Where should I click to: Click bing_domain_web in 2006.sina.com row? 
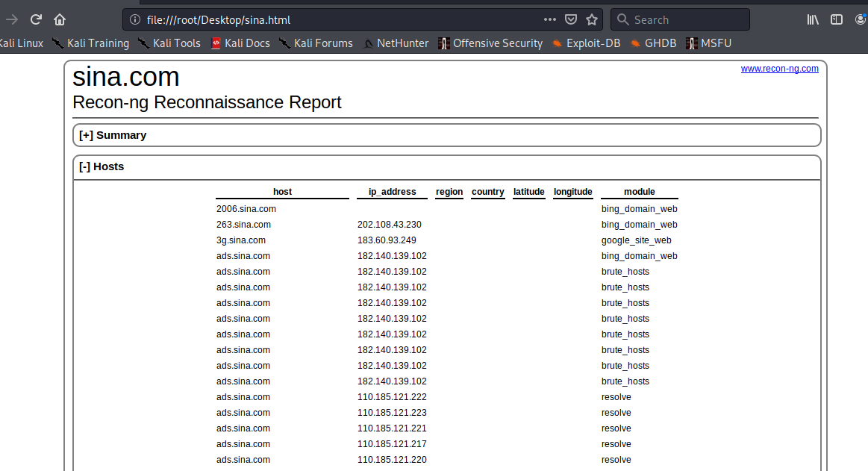(x=640, y=209)
